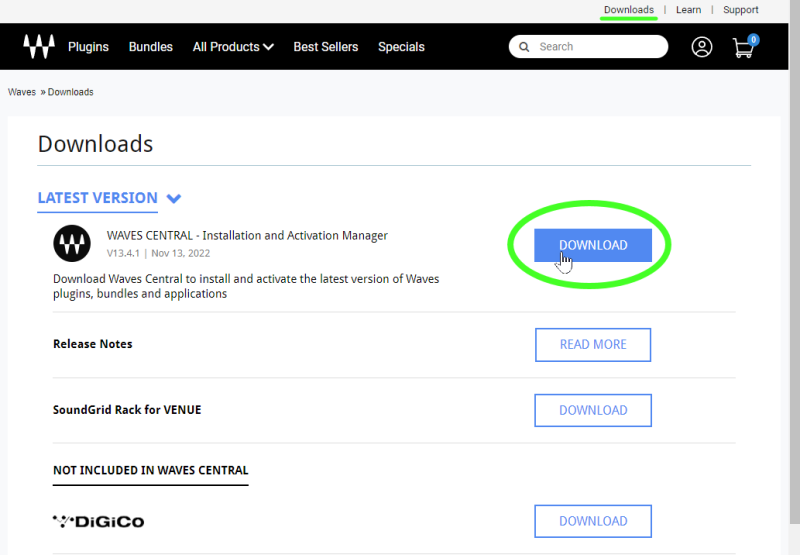Click the search magnifier icon

tap(524, 47)
